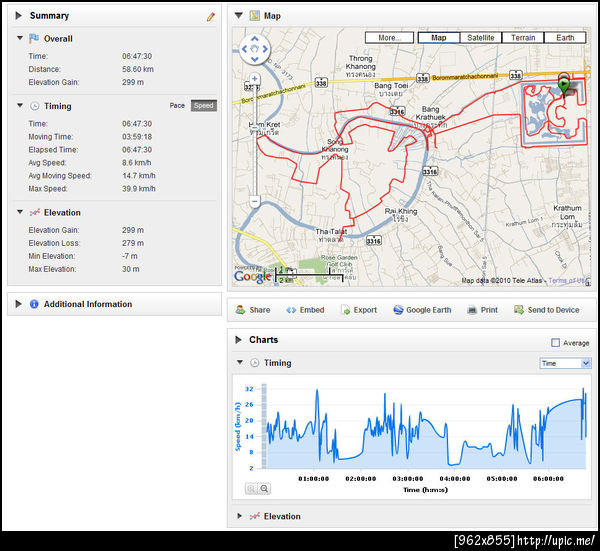Collapse the Timing summary section

[x=20, y=106]
